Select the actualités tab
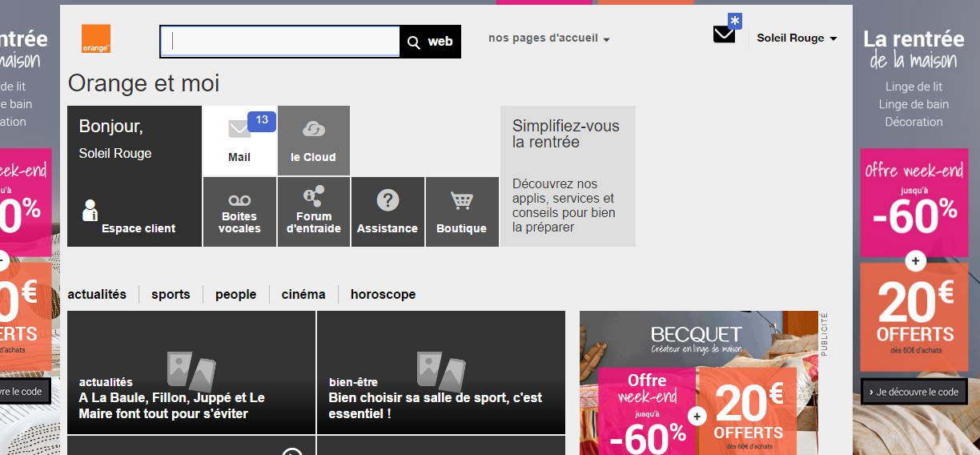 coord(97,294)
